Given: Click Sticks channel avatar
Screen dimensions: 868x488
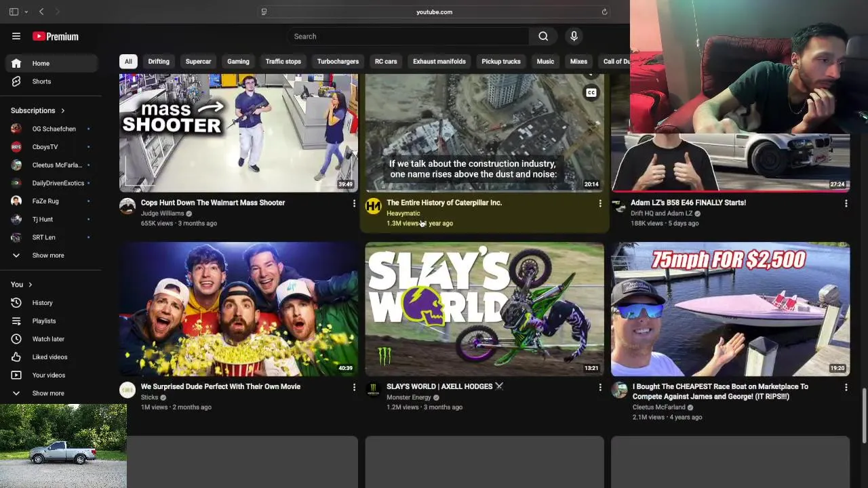Looking at the screenshot, I should click(x=127, y=390).
